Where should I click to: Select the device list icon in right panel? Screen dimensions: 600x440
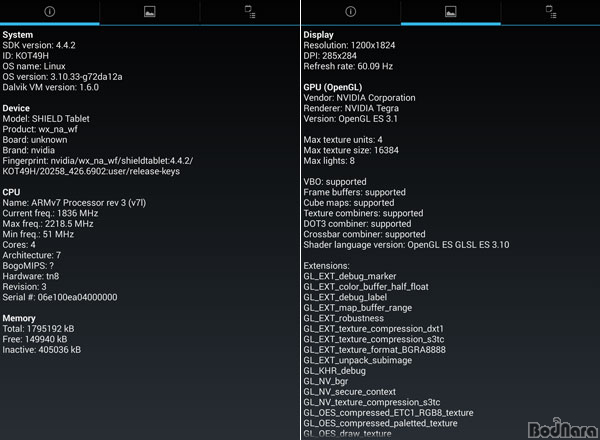[x=551, y=12]
